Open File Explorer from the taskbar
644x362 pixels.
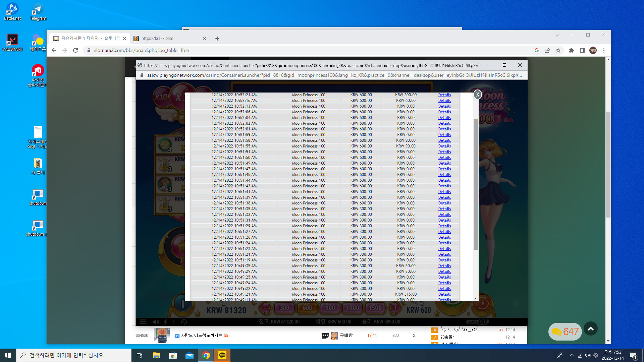point(157,355)
